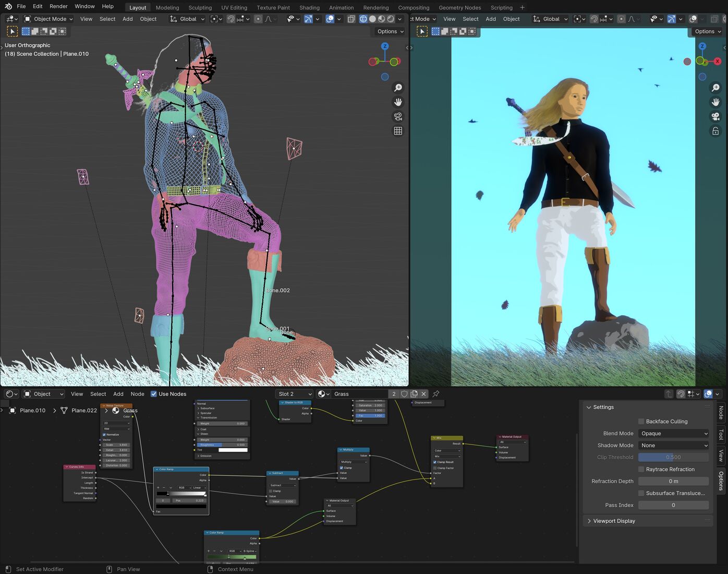Open Options dropdown in left viewport

[390, 31]
